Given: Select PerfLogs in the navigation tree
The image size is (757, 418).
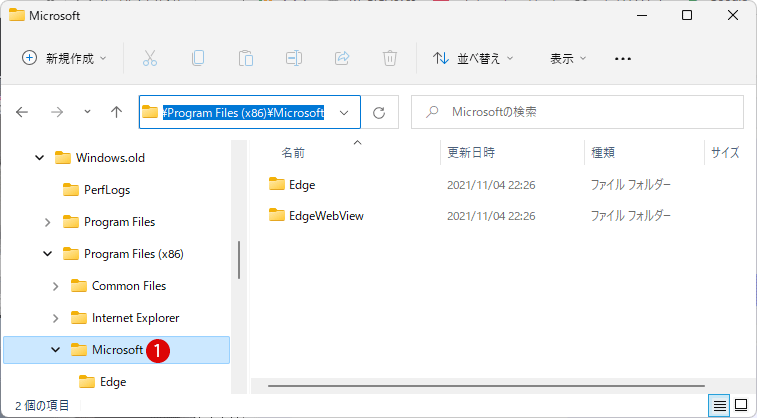Looking at the screenshot, I should coord(107,190).
